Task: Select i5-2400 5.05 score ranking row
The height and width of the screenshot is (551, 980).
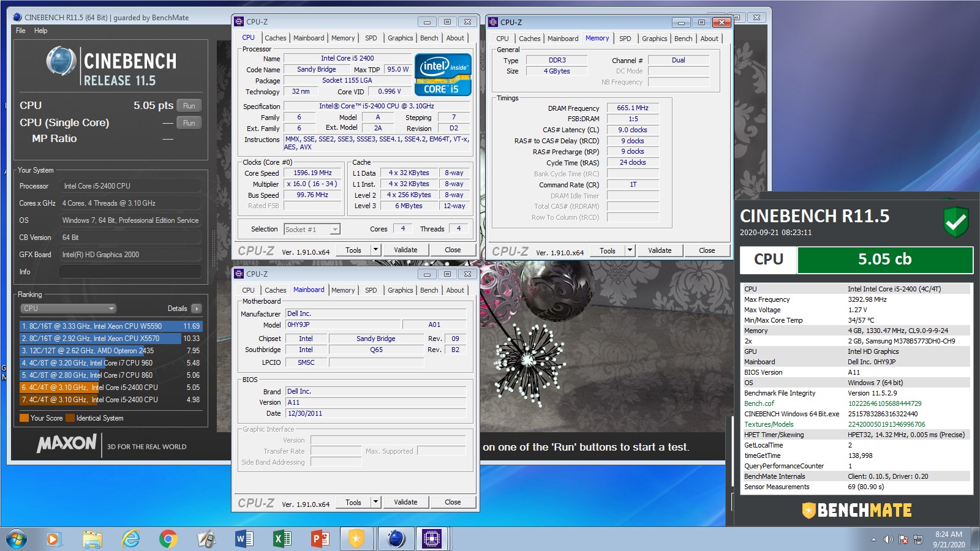Action: [x=110, y=388]
